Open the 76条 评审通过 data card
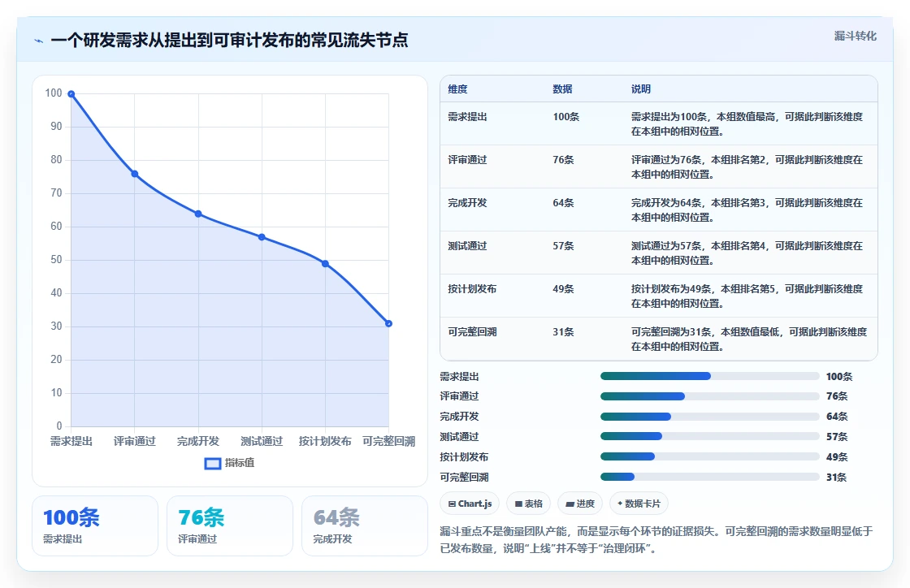The image size is (910, 588). (230, 526)
